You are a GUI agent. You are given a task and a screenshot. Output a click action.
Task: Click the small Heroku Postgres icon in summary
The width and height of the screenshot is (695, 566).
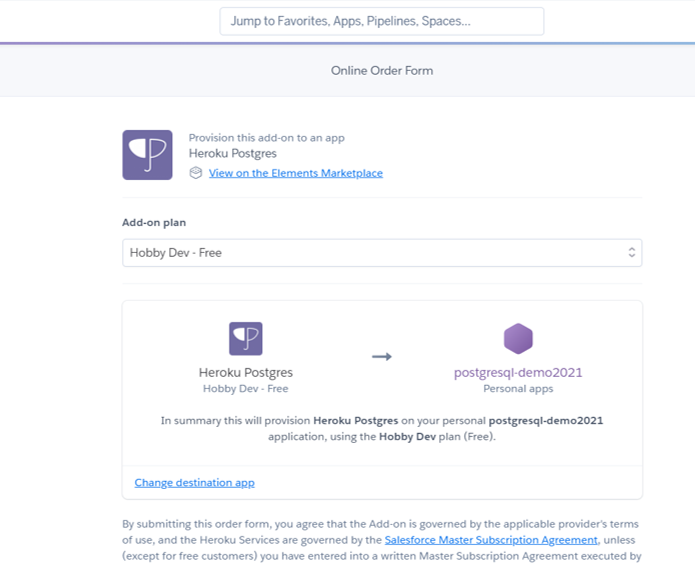[x=246, y=339]
